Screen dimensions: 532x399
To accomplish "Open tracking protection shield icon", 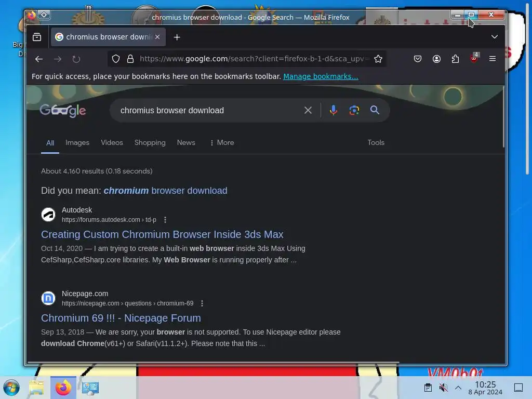I will click(116, 59).
